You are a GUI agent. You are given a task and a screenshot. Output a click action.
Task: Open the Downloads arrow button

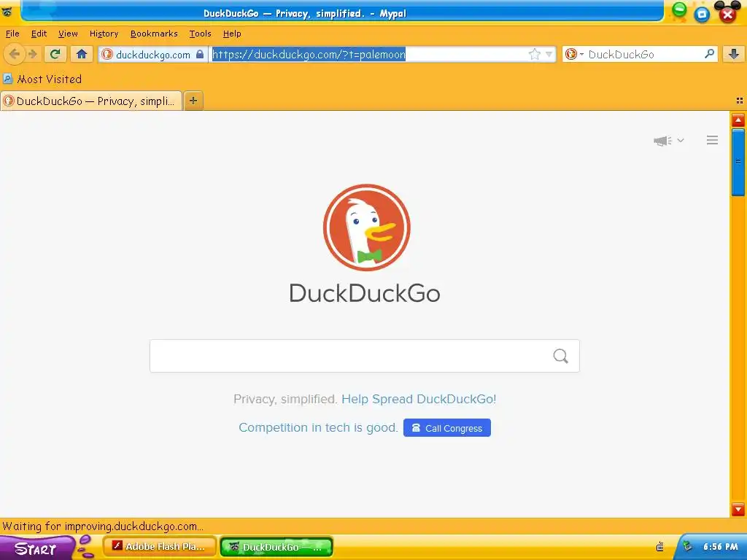pos(734,54)
